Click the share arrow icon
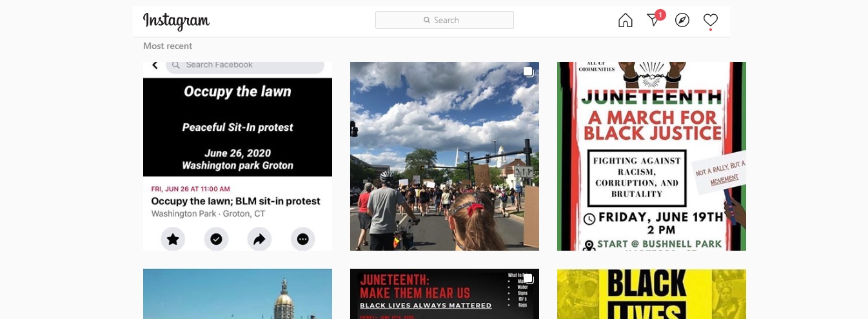This screenshot has height=319, width=868. (259, 239)
